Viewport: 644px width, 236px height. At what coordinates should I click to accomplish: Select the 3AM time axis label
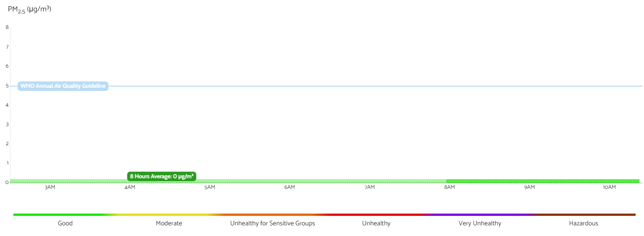(50, 187)
